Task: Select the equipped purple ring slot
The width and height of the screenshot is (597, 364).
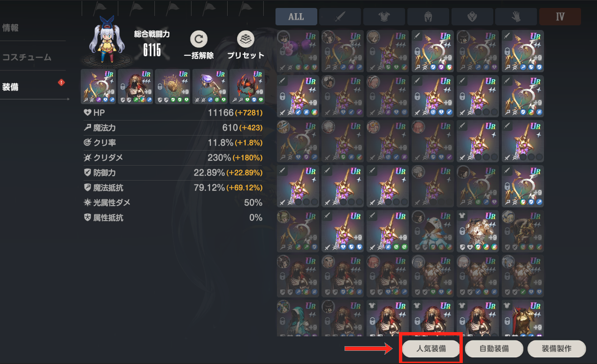Action: [210, 87]
